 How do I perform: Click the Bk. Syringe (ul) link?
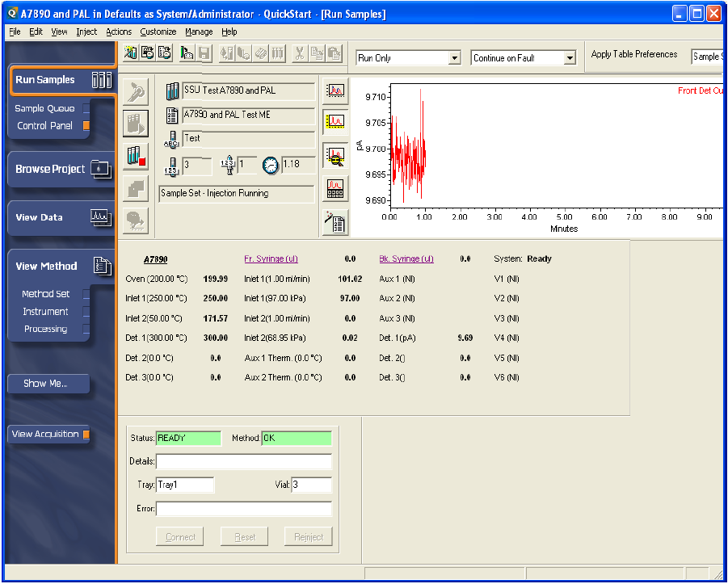coord(406,258)
